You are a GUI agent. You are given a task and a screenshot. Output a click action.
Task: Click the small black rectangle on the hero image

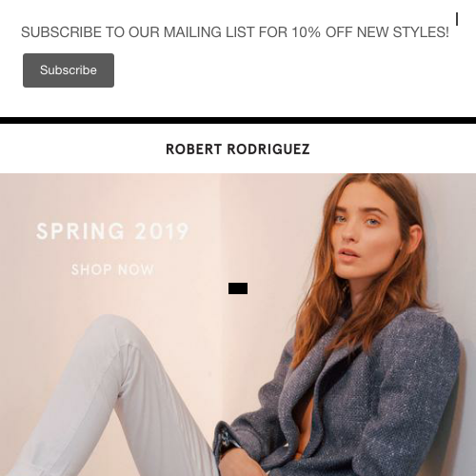point(238,288)
